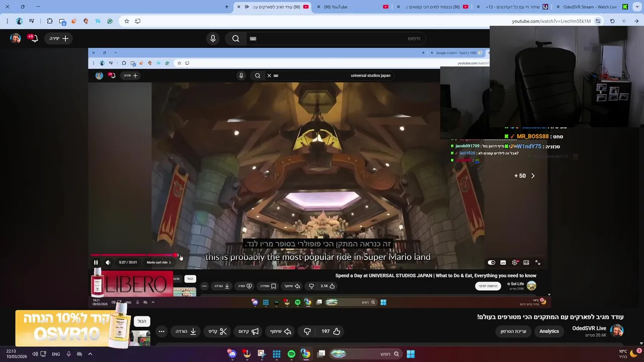Like the inner Sol Life video (2.1K)
644x362 pixels.
[328, 286]
